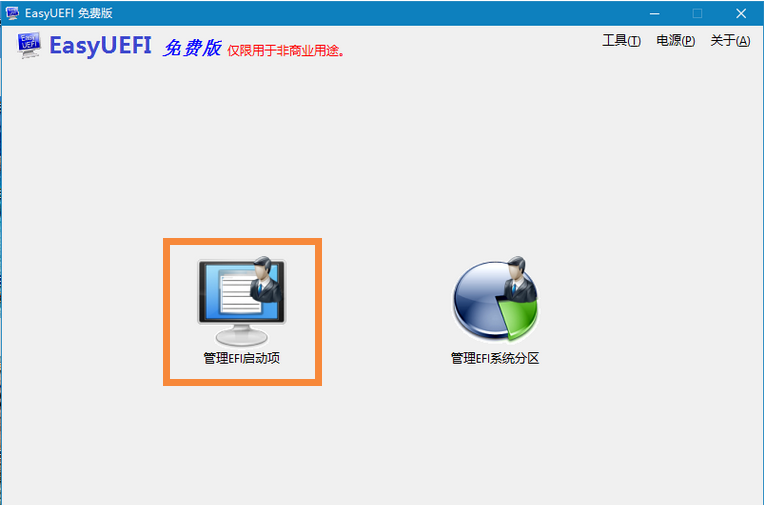The image size is (764, 505).
Task: Open the 关于(A) menu
Action: point(730,40)
